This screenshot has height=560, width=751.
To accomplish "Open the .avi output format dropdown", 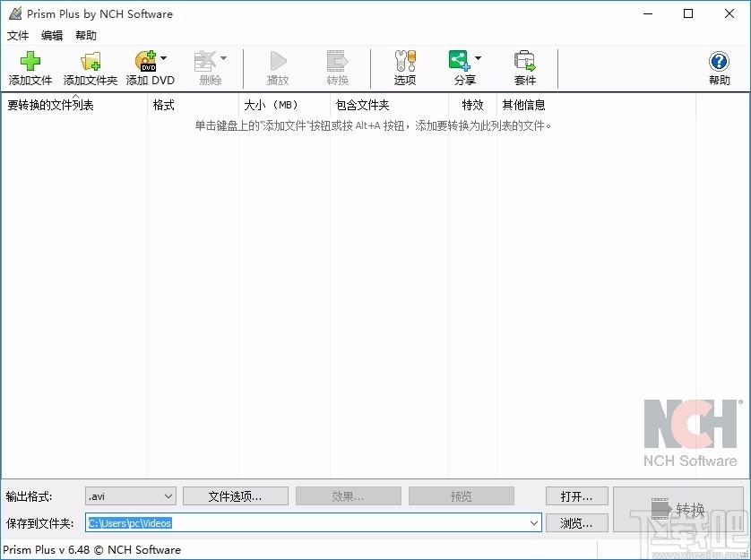I will click(x=131, y=496).
